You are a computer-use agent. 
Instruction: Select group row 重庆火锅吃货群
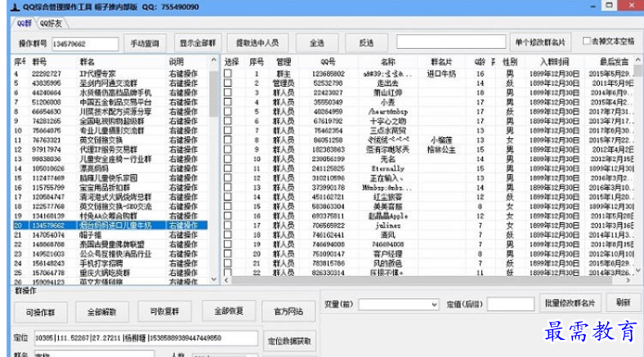[x=110, y=273]
